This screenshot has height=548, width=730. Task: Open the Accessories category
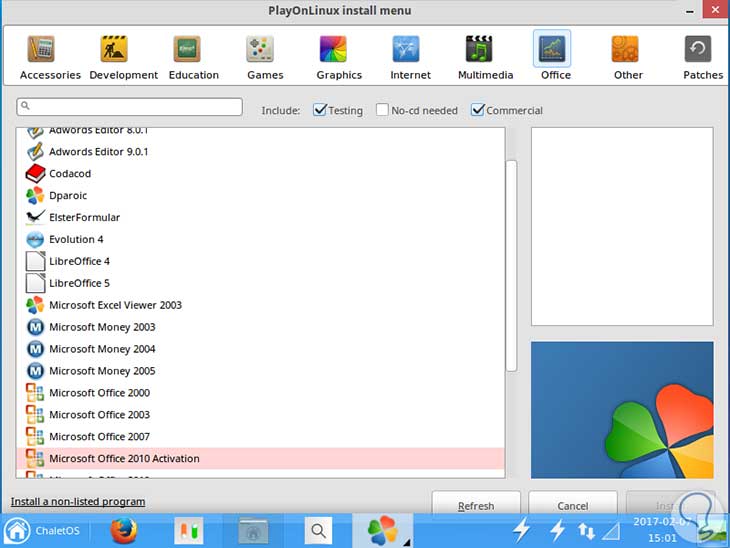point(50,58)
